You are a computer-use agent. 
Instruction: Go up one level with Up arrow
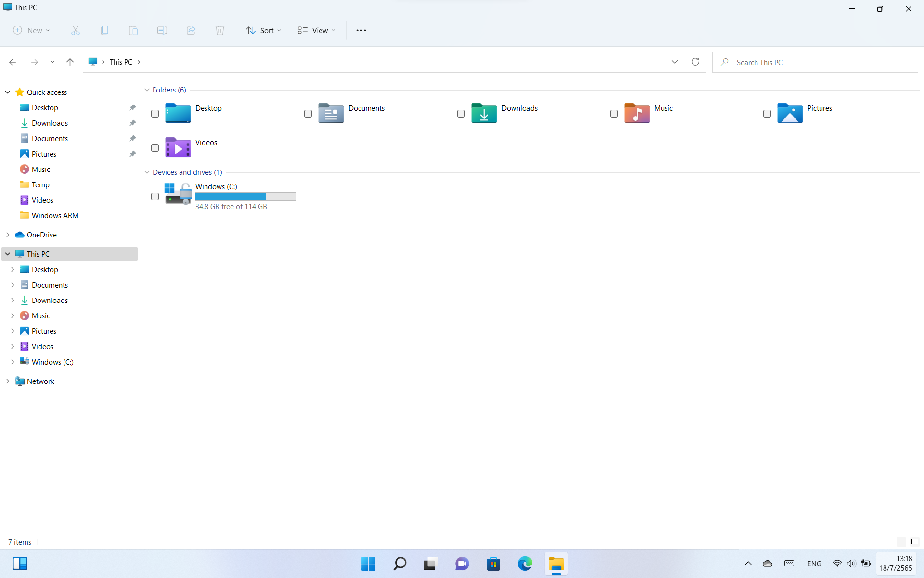(70, 62)
